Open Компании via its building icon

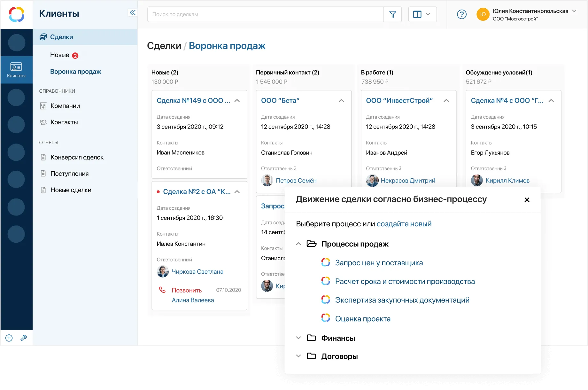click(x=43, y=106)
